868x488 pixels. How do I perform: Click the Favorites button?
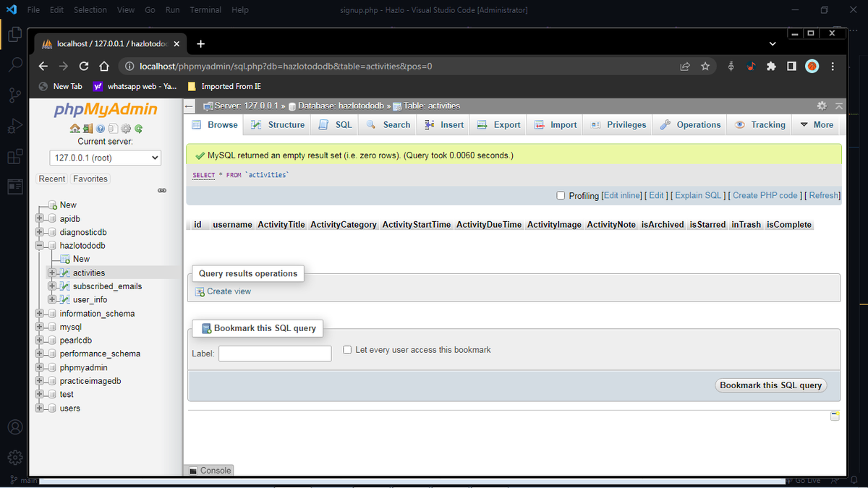[90, 179]
